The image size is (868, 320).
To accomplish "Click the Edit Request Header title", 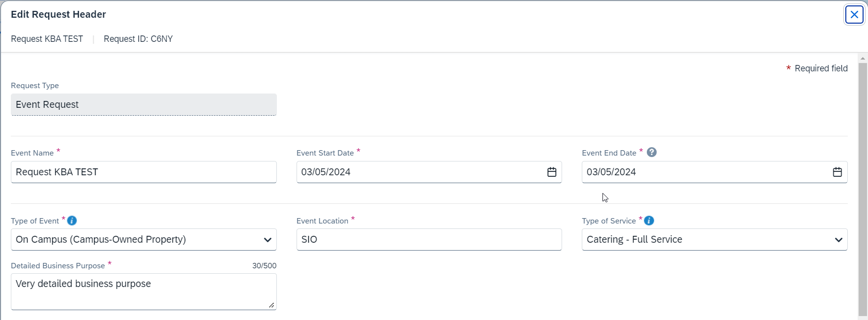I will point(58,14).
